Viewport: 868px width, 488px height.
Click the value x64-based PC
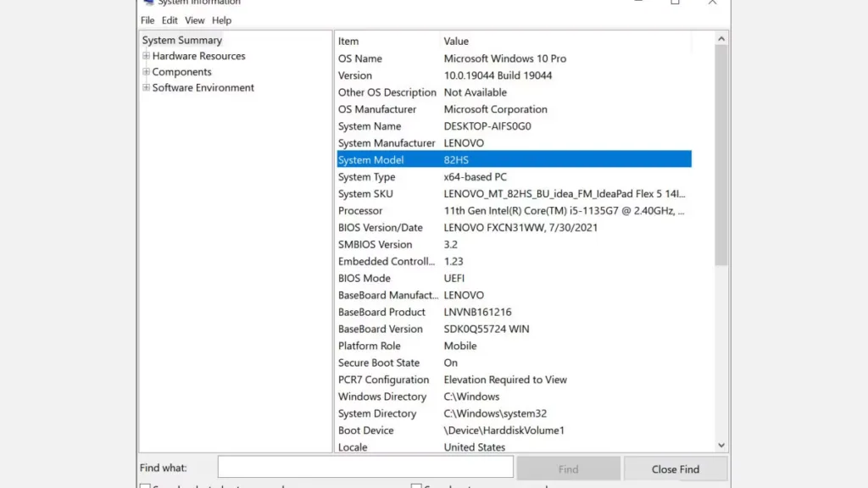pos(475,176)
